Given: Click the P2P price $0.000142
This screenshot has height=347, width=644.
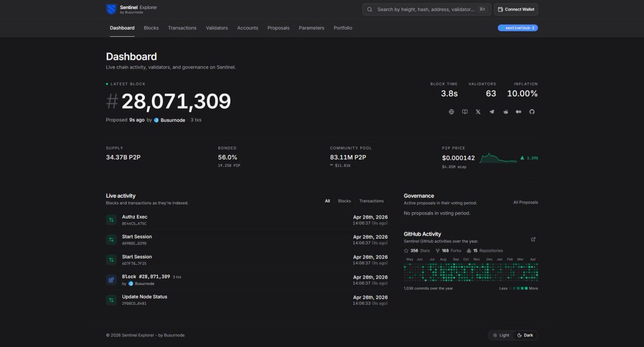Looking at the screenshot, I should (458, 158).
